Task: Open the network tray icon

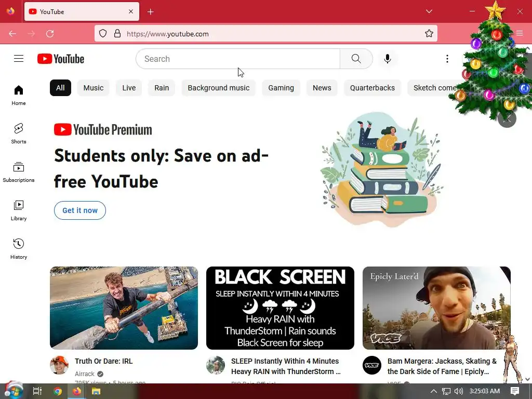Action: 446,391
